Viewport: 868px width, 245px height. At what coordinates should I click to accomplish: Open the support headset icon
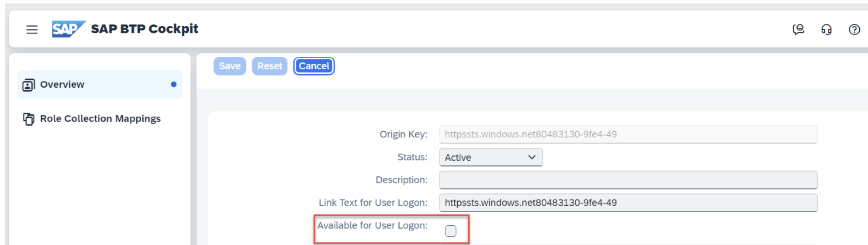pos(826,29)
